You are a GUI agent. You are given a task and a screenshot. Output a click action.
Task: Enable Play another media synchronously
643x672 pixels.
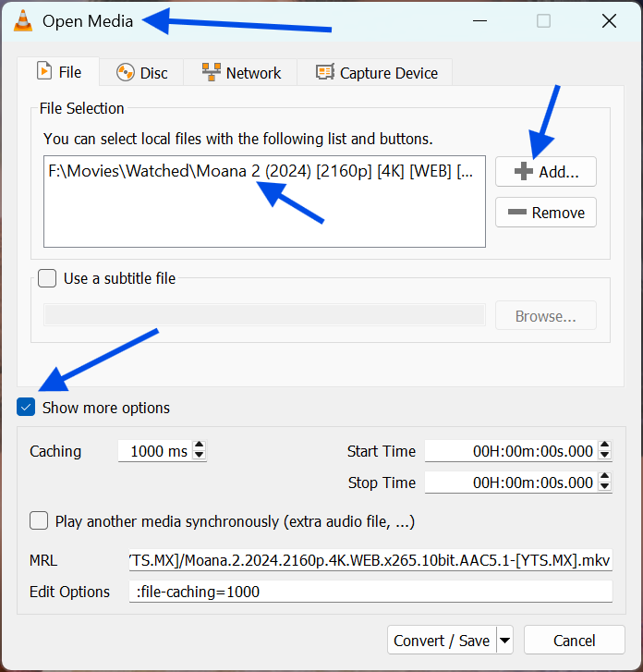[x=39, y=521]
